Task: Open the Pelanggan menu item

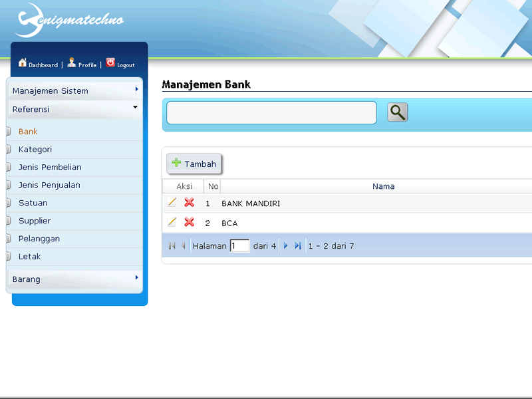Action: pyautogui.click(x=39, y=239)
